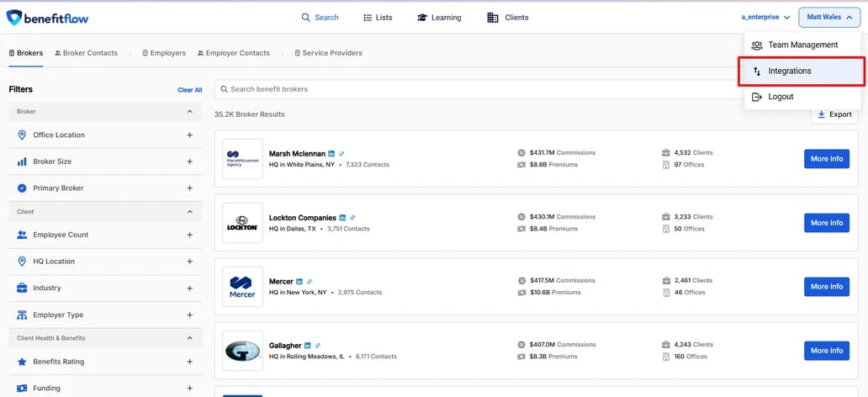Image resolution: width=868 pixels, height=397 pixels.
Task: Click Clear All filters link
Action: (190, 90)
